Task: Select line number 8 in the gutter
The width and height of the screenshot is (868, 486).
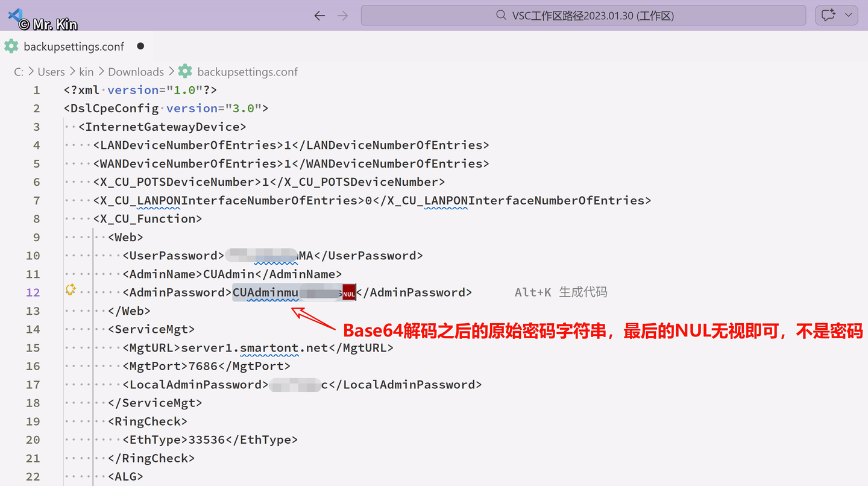Action: point(36,219)
